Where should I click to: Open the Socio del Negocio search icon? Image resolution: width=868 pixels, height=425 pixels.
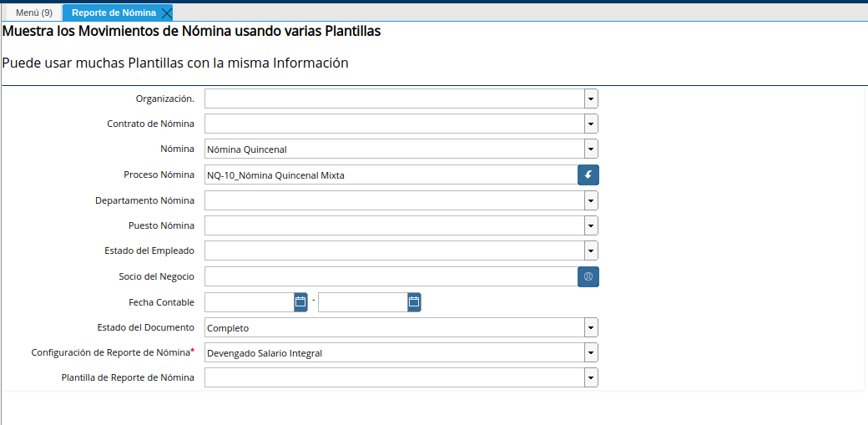pos(588,276)
